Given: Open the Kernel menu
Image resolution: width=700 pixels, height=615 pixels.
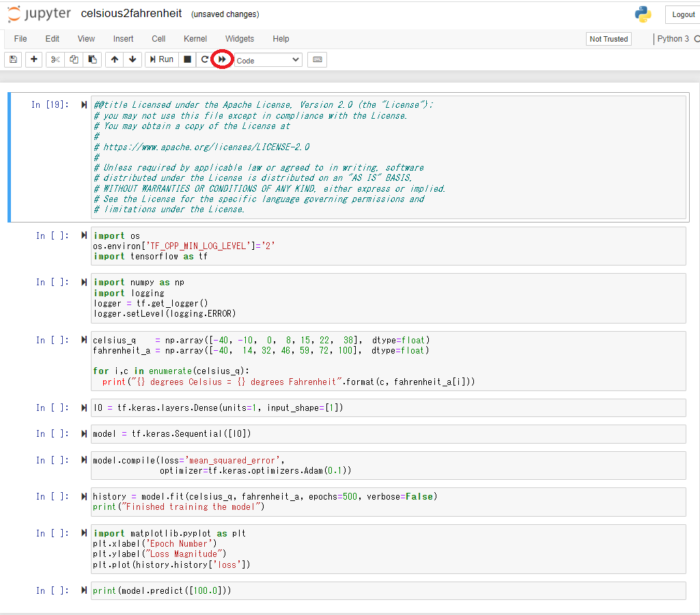Looking at the screenshot, I should tap(195, 39).
